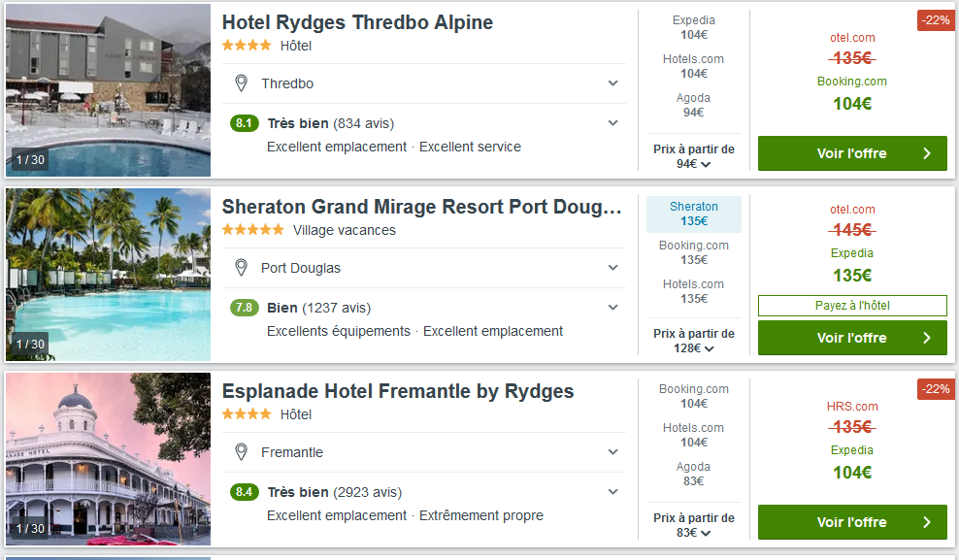The height and width of the screenshot is (560, 959).
Task: Expand Fremantle location details chevron
Action: (613, 452)
